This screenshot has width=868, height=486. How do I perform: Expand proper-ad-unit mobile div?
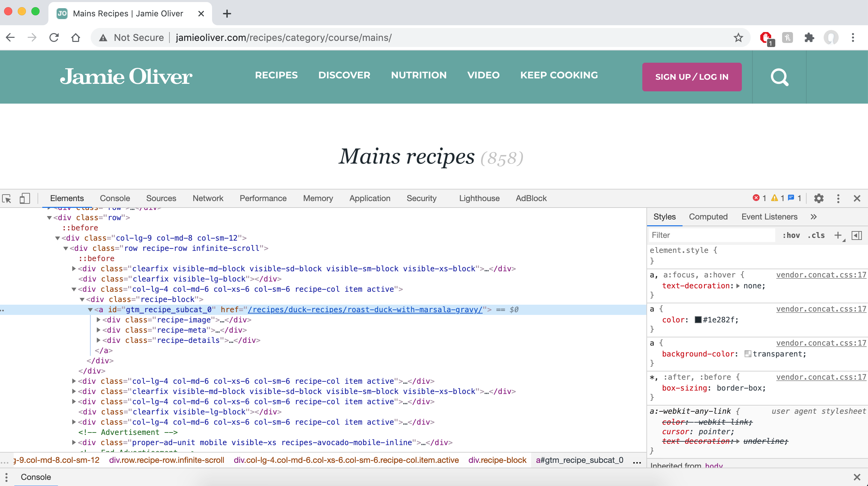coord(74,442)
